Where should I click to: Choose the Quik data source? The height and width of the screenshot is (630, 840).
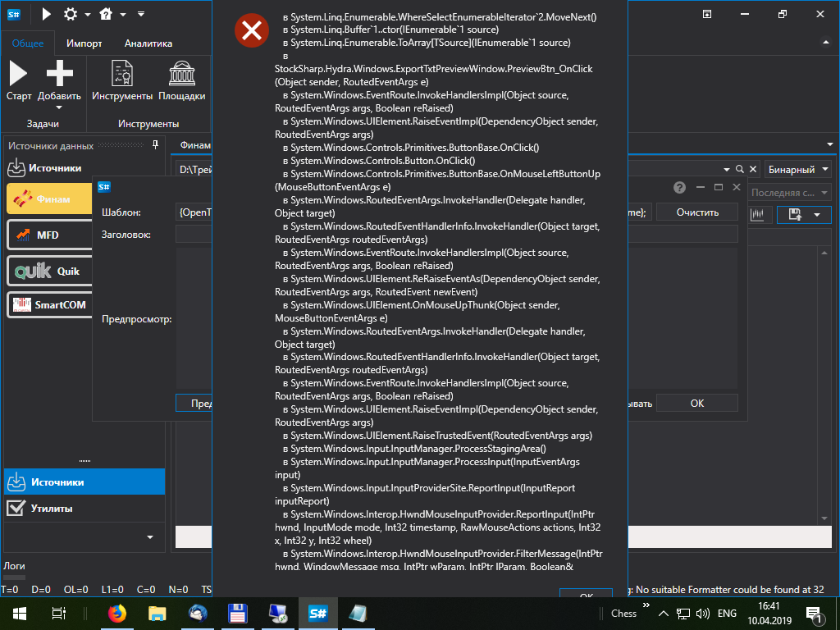click(50, 271)
